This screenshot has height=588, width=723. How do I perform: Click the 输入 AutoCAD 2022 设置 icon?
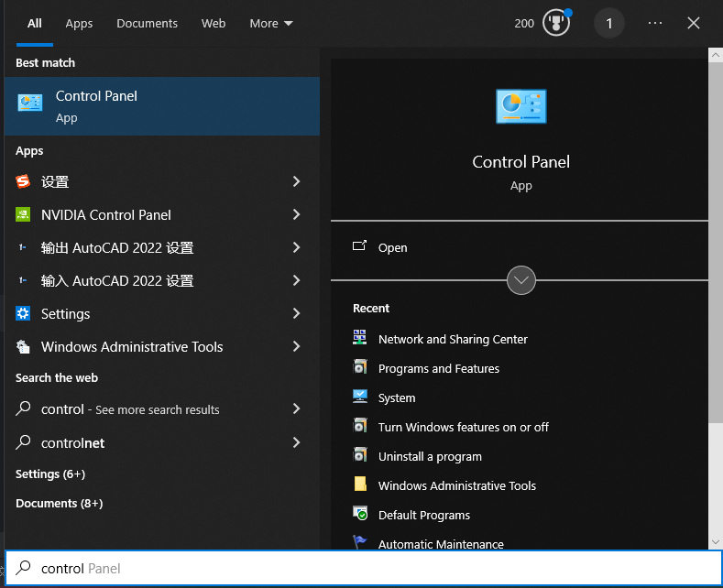click(22, 280)
